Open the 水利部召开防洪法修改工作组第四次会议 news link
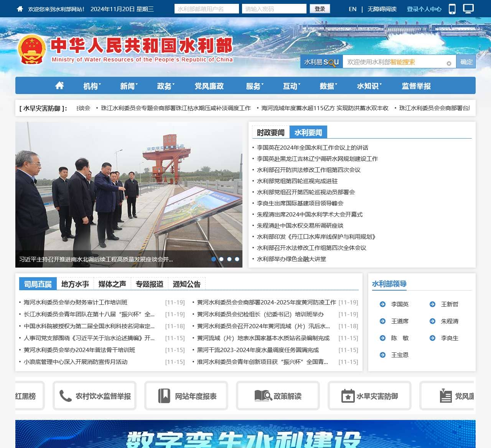 click(x=308, y=170)
